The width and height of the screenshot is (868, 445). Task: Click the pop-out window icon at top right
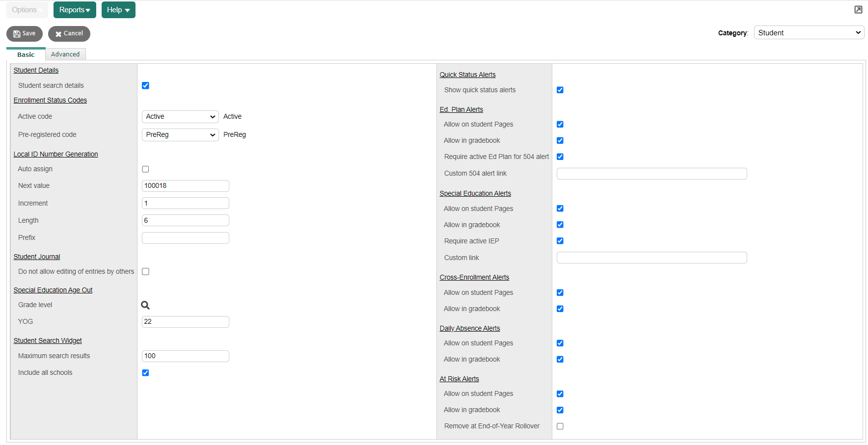click(x=858, y=10)
